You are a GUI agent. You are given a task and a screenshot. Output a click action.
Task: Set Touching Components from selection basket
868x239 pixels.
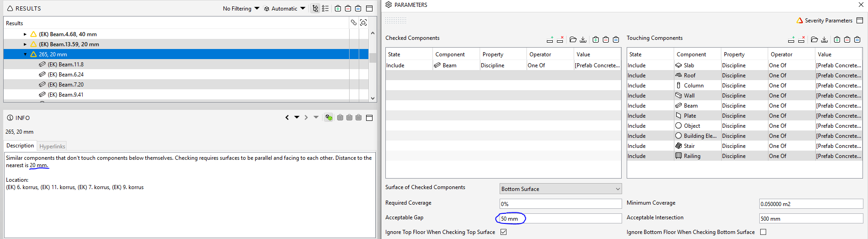point(857,39)
